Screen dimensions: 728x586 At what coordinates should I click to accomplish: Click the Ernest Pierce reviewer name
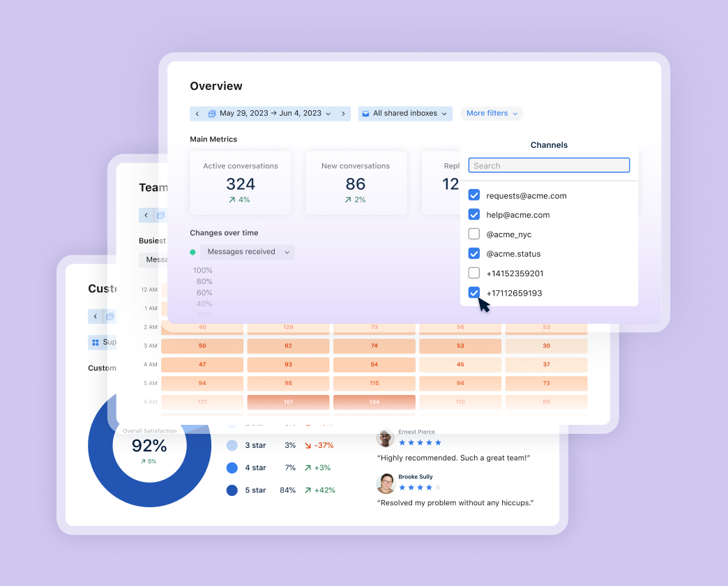click(416, 432)
